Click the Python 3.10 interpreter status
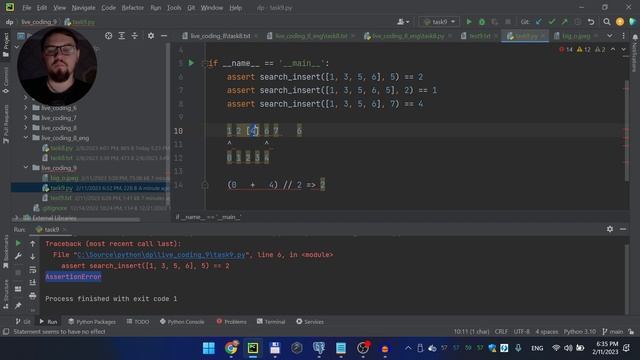The width and height of the screenshot is (640, 360). [x=580, y=331]
